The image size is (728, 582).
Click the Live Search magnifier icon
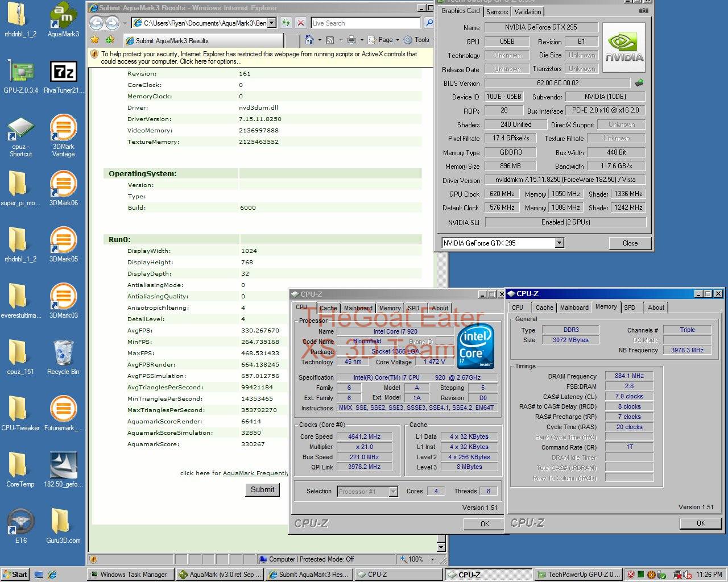[x=429, y=23]
